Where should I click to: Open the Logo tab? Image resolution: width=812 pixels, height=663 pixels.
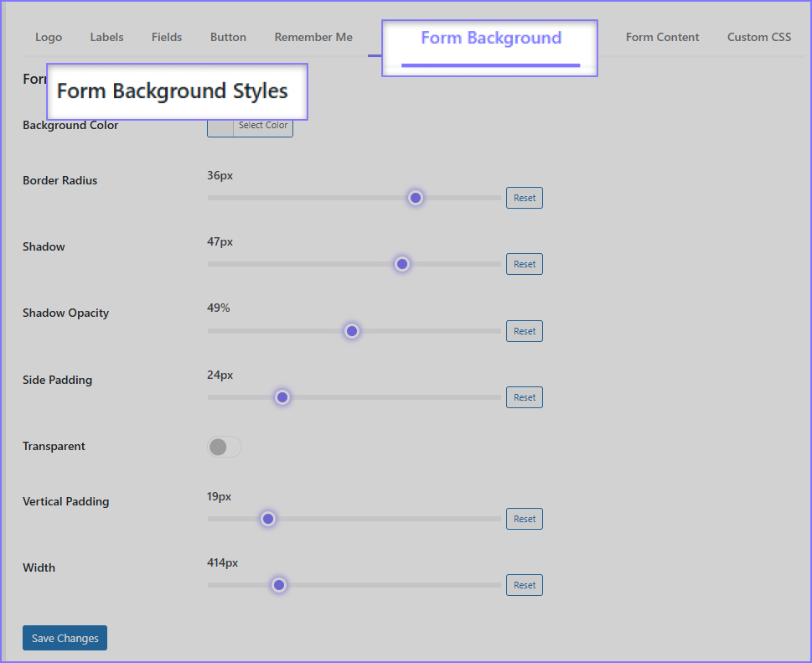[x=49, y=37]
